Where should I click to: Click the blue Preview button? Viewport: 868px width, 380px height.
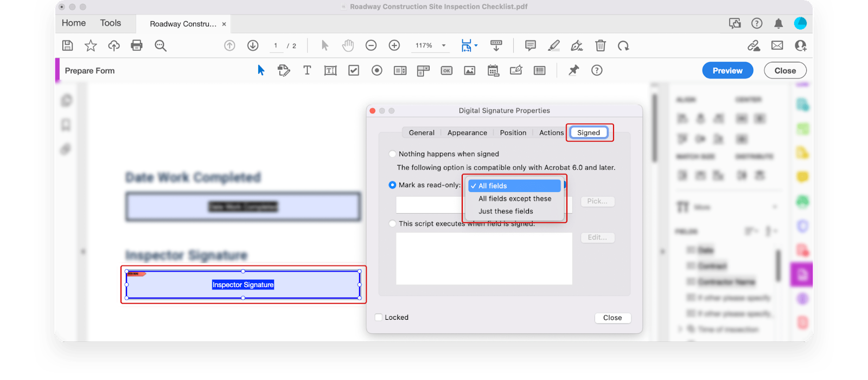pos(727,70)
